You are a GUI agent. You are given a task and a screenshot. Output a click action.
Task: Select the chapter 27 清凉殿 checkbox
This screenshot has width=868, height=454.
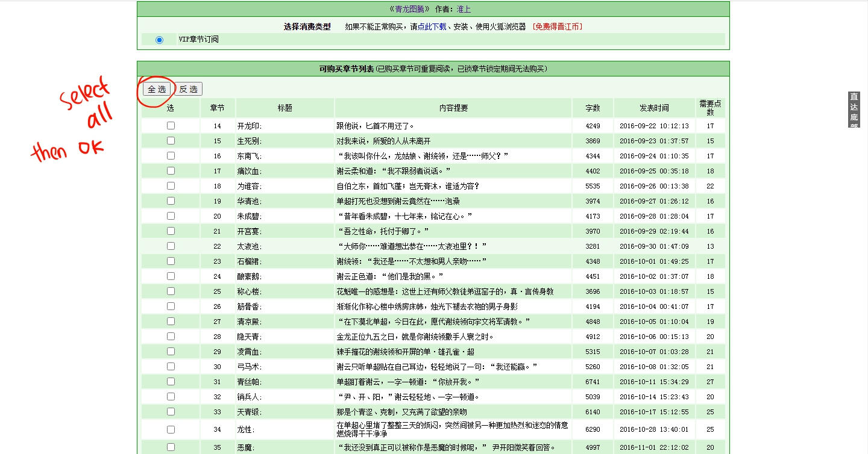[x=171, y=322]
